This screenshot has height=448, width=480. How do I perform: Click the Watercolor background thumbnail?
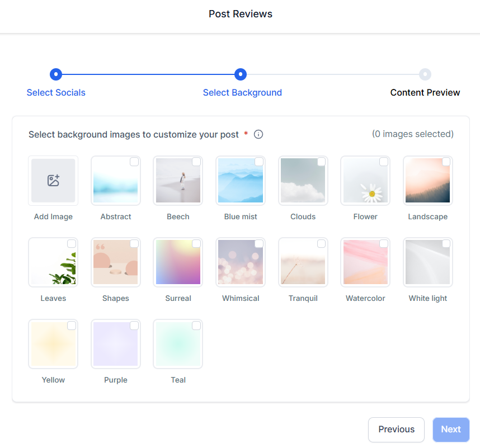coord(365,262)
